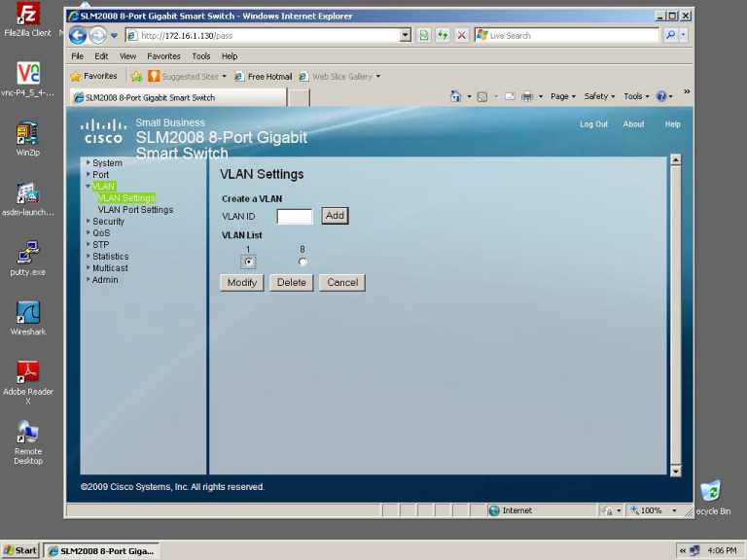This screenshot has height=560, width=747.
Task: Click Add to Favorites Bar icon
Action: point(137,76)
